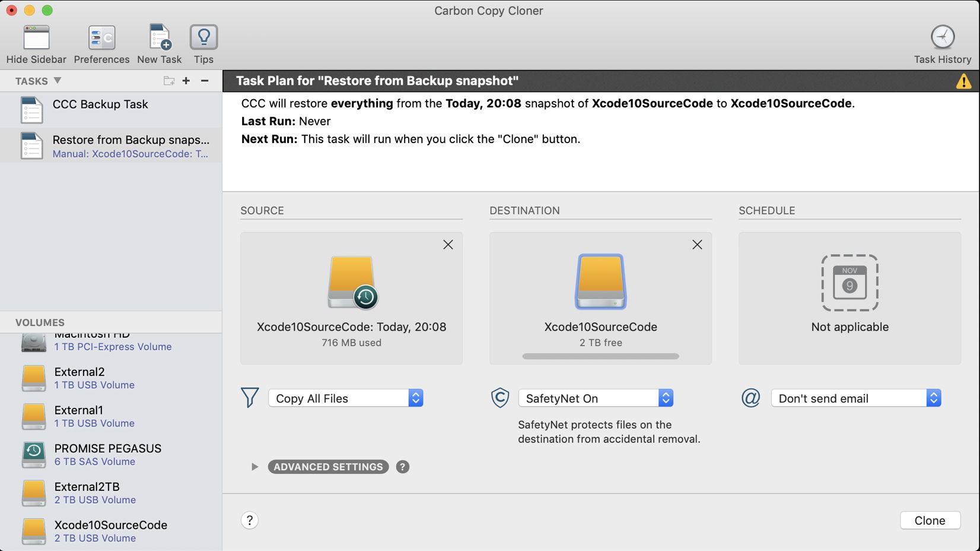The image size is (980, 551).
Task: Click the destination Xcode10SourceCode drive icon
Action: tap(600, 281)
